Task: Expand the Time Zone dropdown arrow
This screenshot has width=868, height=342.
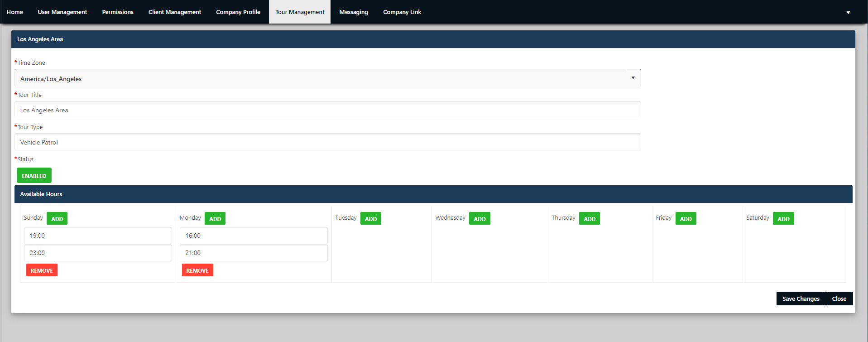Action: pos(633,78)
